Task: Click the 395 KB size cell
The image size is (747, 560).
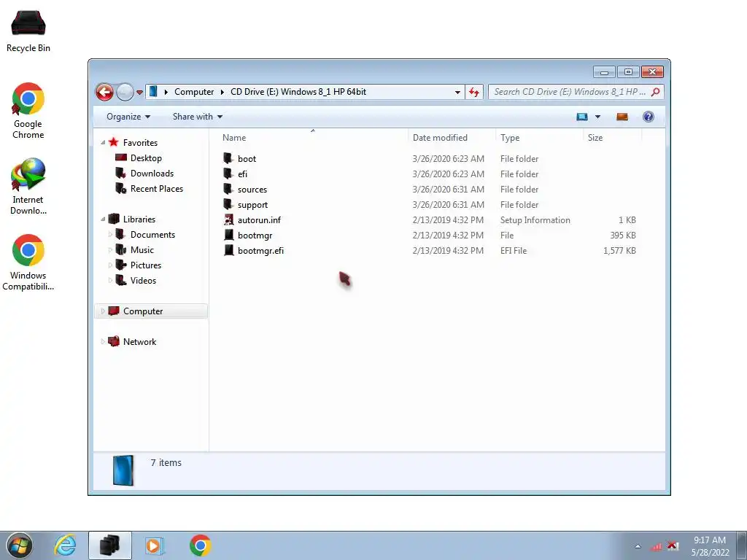Action: coord(623,236)
